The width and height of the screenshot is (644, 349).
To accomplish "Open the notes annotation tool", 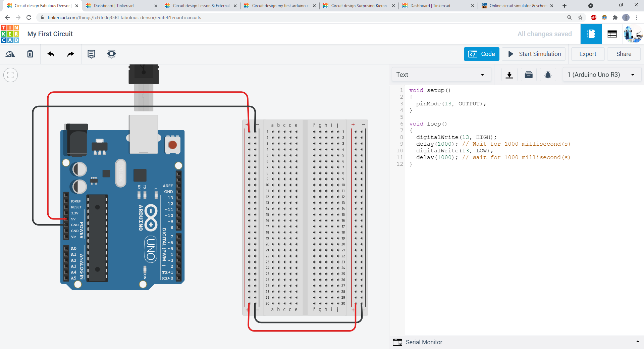I will click(91, 54).
